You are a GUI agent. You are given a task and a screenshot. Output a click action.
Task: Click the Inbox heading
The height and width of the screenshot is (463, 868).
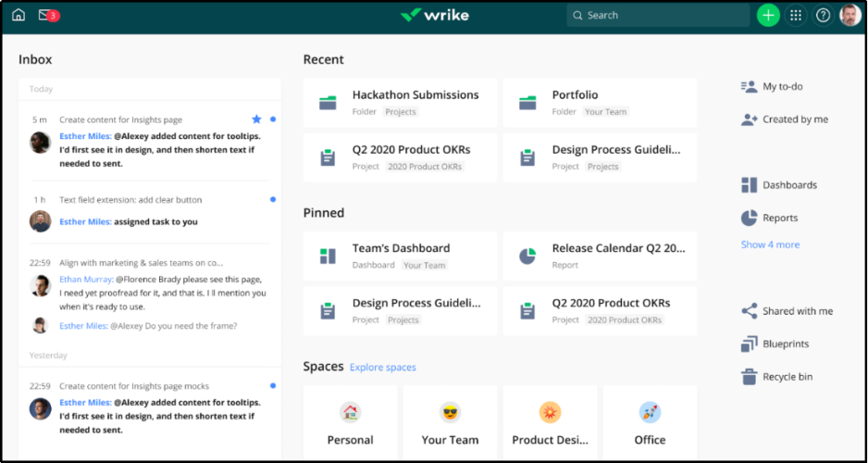click(35, 59)
